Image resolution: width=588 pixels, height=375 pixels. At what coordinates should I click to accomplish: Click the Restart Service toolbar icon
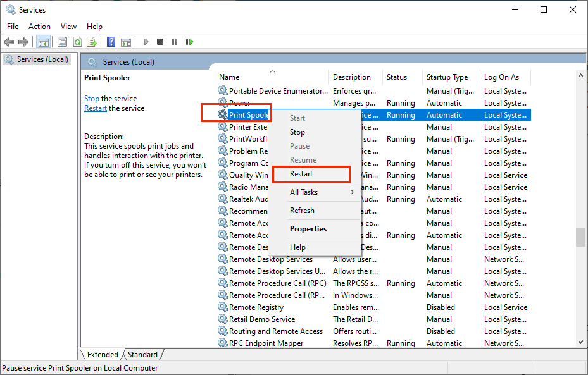(189, 42)
